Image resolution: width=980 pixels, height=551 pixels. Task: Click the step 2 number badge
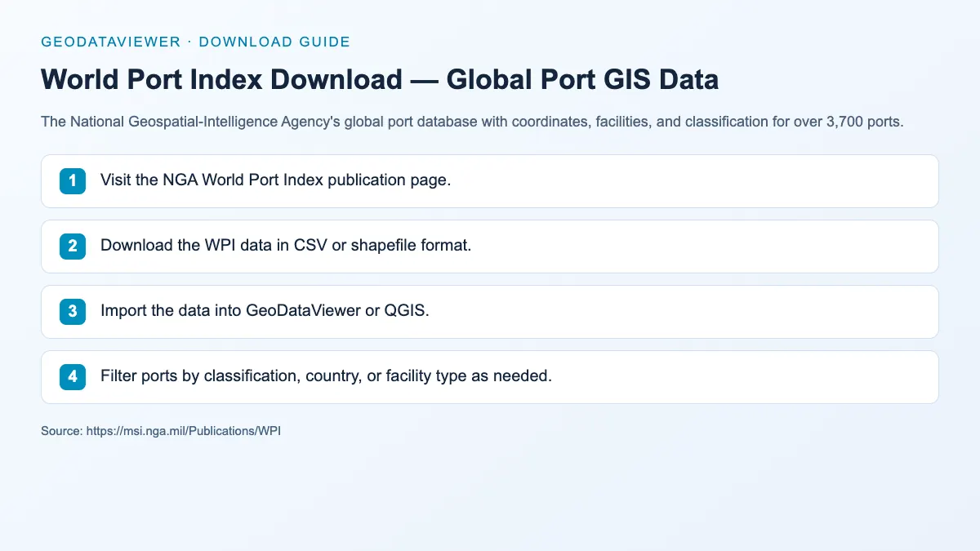tap(73, 246)
